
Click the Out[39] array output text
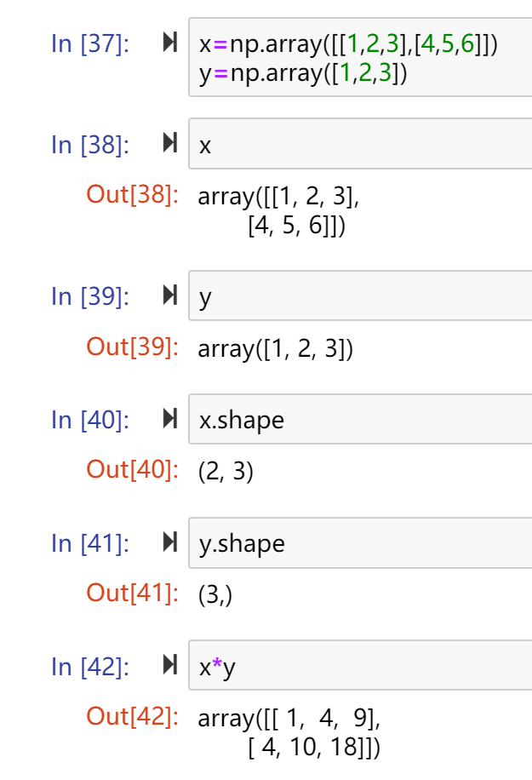276,349
